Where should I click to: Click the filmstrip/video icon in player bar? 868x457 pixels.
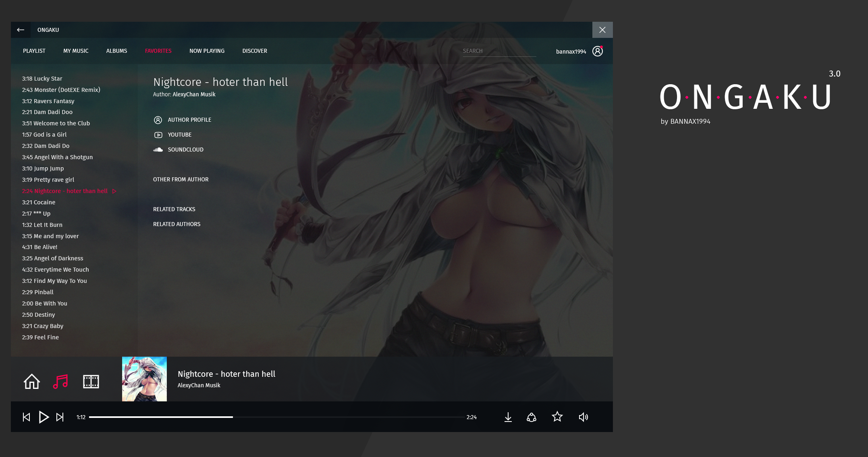(x=91, y=382)
